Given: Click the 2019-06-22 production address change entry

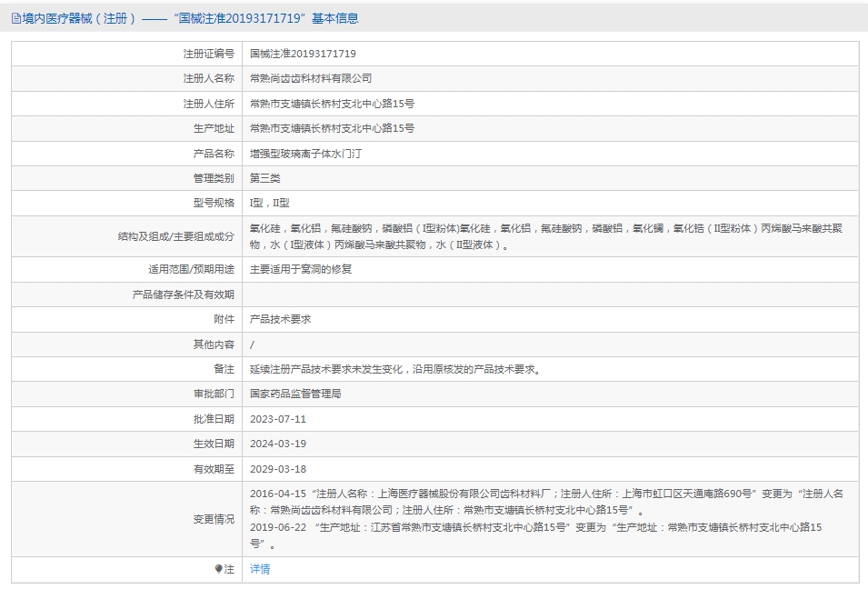Looking at the screenshot, I should pyautogui.click(x=536, y=536).
